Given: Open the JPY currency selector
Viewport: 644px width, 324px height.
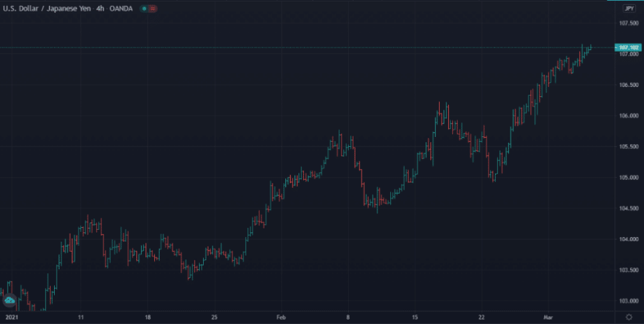Looking at the screenshot, I should [629, 9].
